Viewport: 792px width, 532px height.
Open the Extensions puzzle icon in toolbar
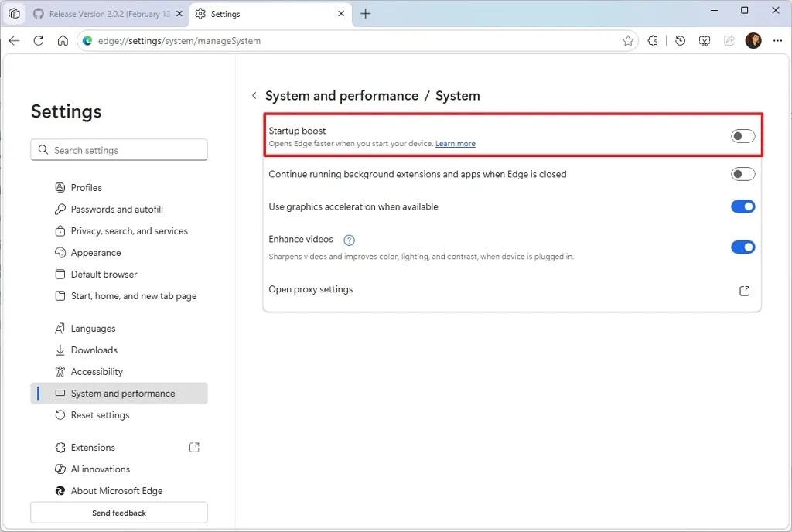652,40
